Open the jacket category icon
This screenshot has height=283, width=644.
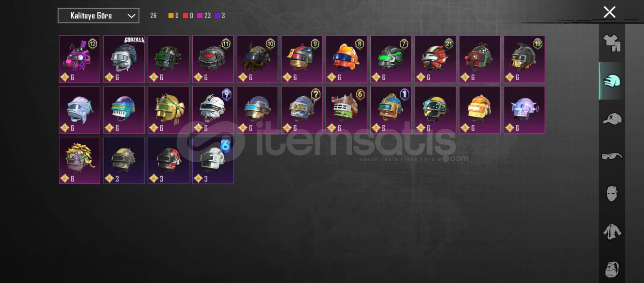pyautogui.click(x=612, y=232)
